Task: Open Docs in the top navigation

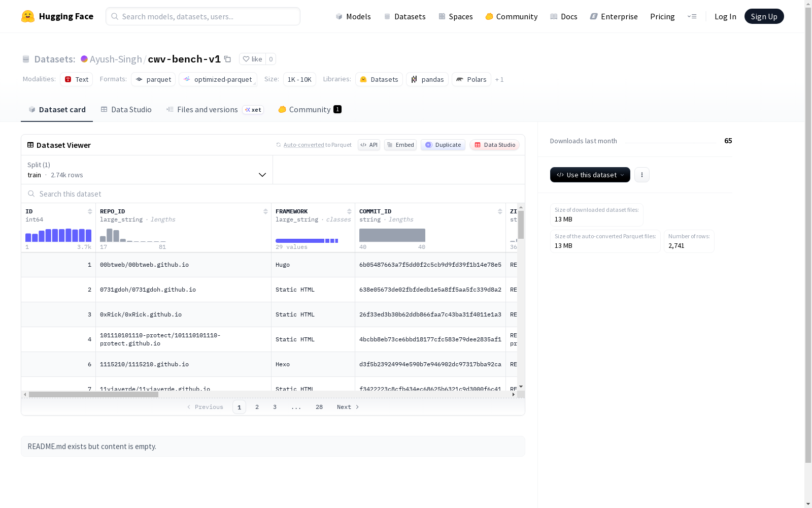Action: point(564,16)
